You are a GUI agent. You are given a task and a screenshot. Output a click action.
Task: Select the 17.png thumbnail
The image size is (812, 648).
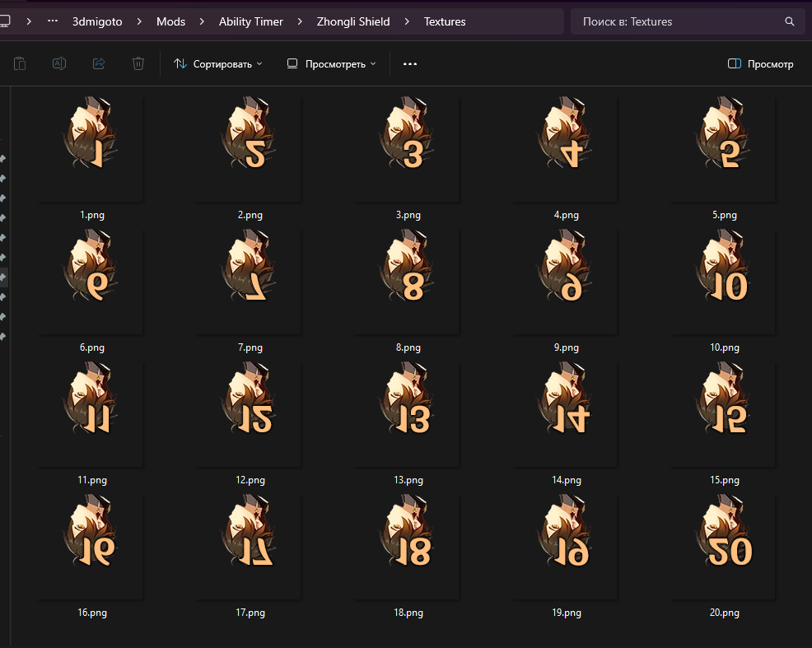pos(249,546)
